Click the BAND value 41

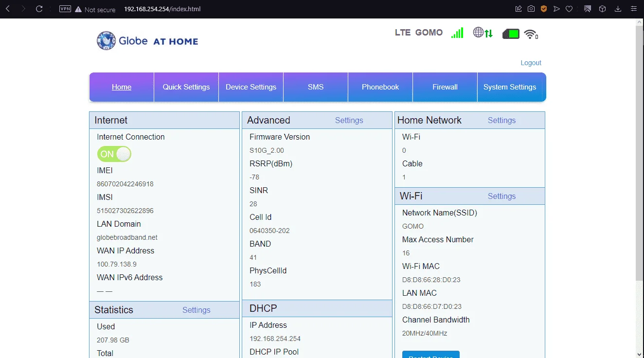253,257
